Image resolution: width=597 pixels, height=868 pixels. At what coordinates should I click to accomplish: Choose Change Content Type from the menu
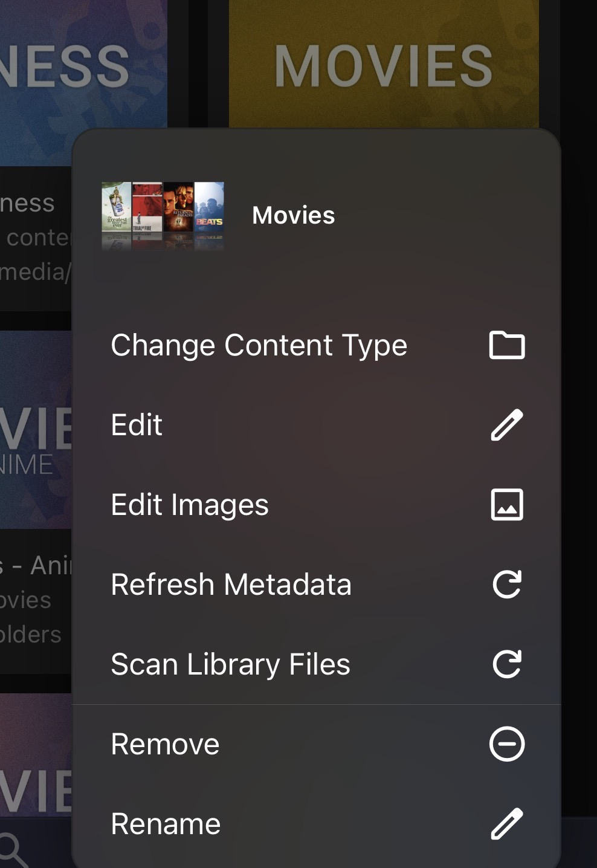(x=259, y=346)
